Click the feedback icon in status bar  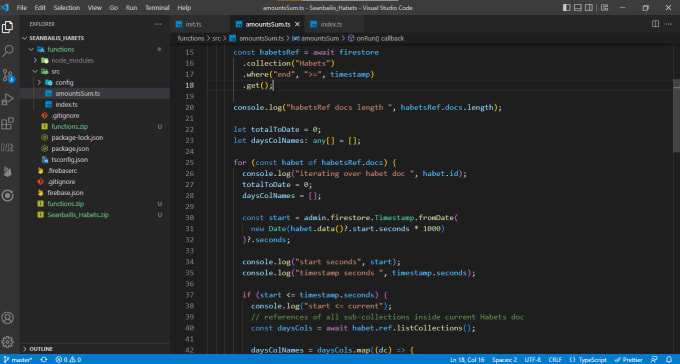click(x=654, y=360)
